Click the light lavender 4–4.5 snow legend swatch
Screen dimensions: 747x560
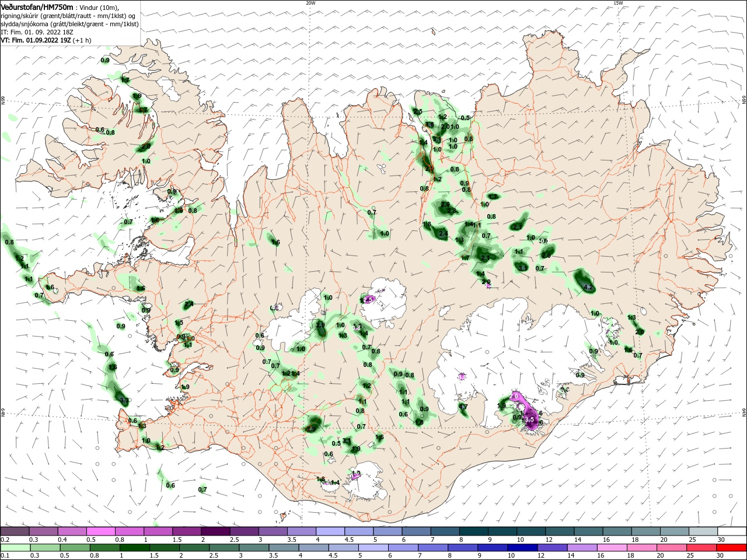330,531
